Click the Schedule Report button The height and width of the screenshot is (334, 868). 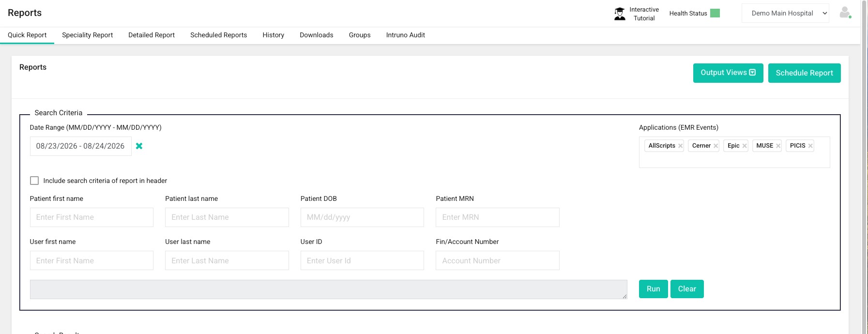(x=805, y=73)
